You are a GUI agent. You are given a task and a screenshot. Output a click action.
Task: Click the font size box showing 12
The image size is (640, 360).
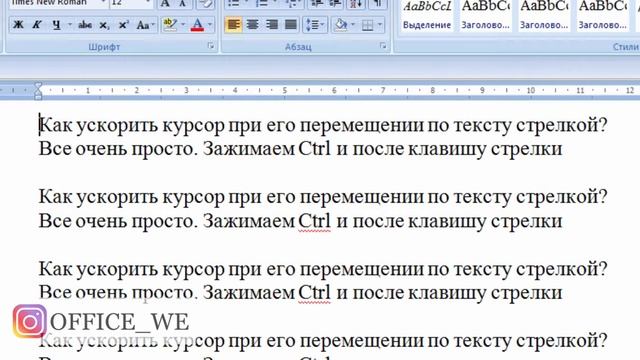pos(131,4)
